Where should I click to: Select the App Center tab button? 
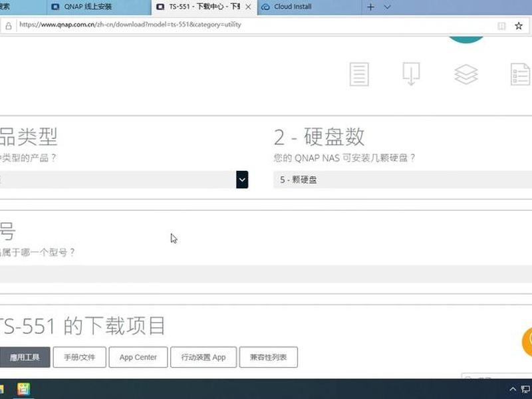[x=138, y=357]
